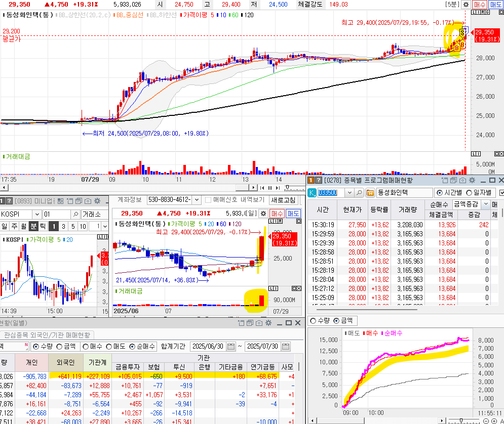Open the daily chart settings gear icon
Screen dimensions: 504x424
(x=263, y=214)
